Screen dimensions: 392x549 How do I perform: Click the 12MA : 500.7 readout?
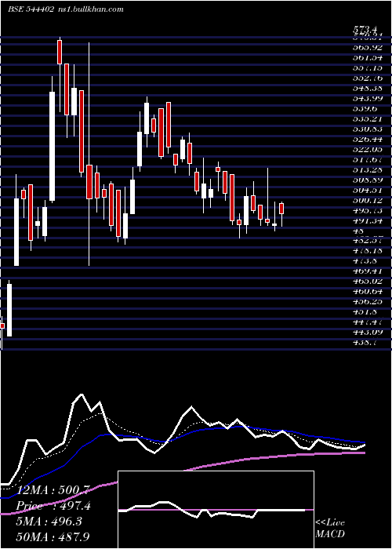pyautogui.click(x=54, y=489)
